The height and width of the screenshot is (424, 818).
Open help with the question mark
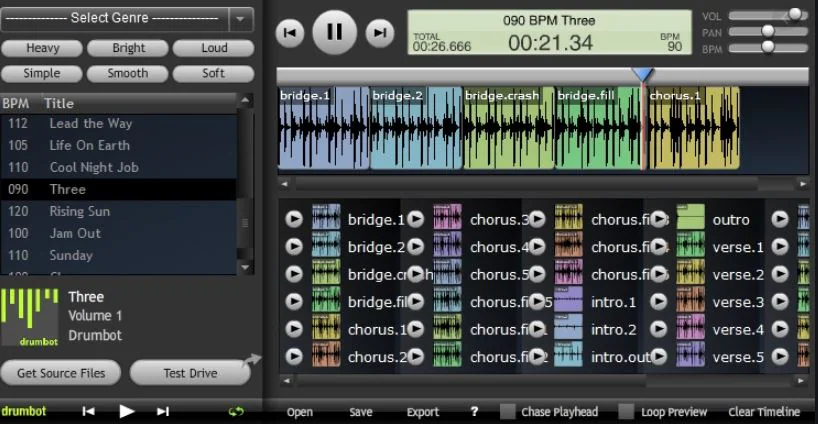click(x=474, y=411)
